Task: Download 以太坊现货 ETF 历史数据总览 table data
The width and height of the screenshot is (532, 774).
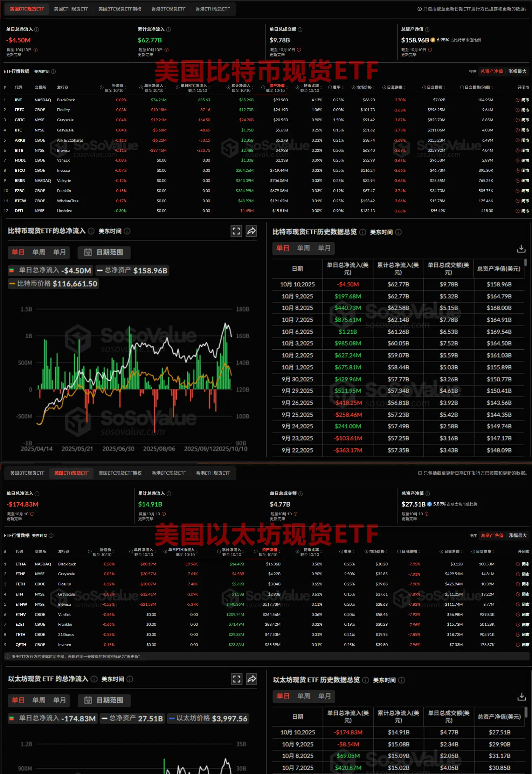Action: point(521,697)
